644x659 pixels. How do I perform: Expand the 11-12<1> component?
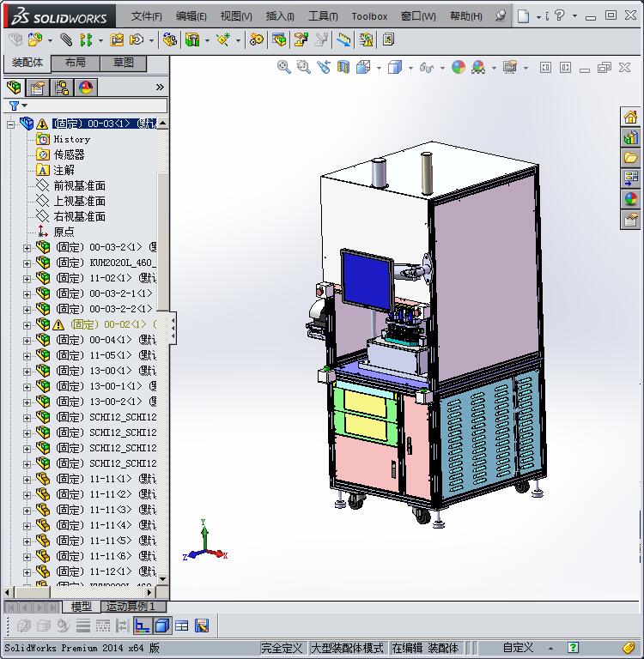[27, 572]
